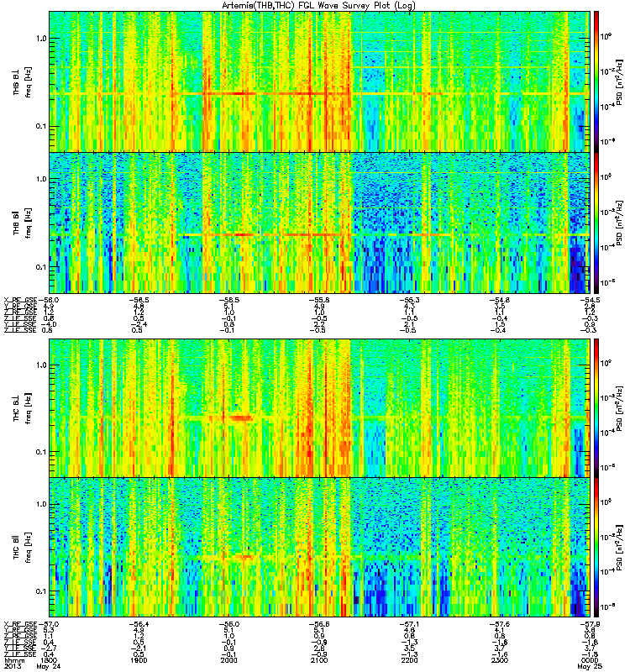Viewport: 630px width, 672px height.
Task: Click the "PSD [nT²/Hz]" label beside THB B∥ color bar
Action: pos(619,223)
